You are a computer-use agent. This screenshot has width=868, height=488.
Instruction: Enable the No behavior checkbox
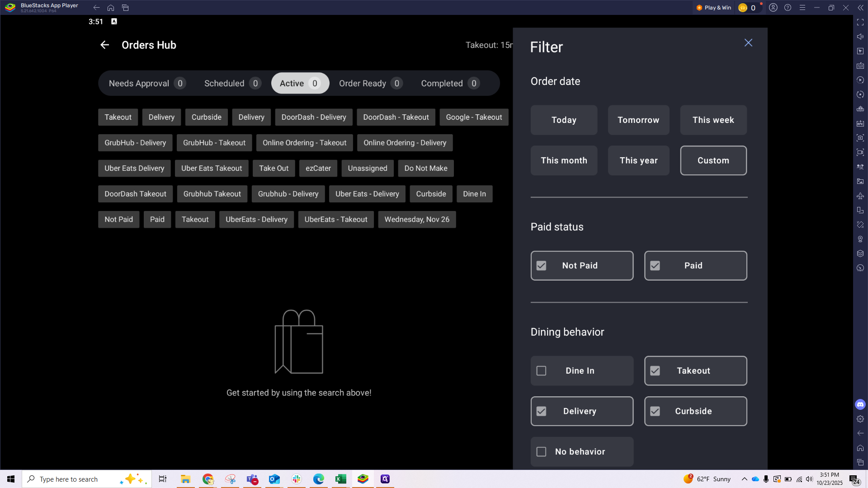click(541, 452)
